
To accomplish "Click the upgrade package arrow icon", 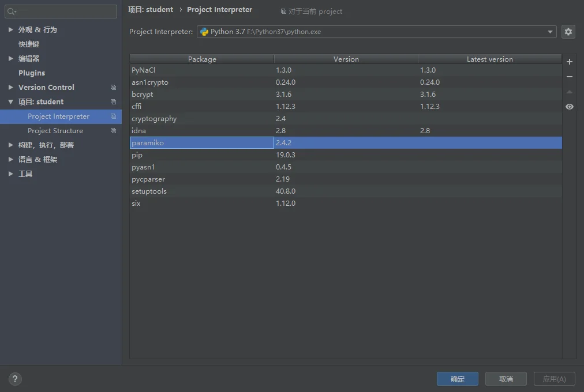I will tap(570, 92).
